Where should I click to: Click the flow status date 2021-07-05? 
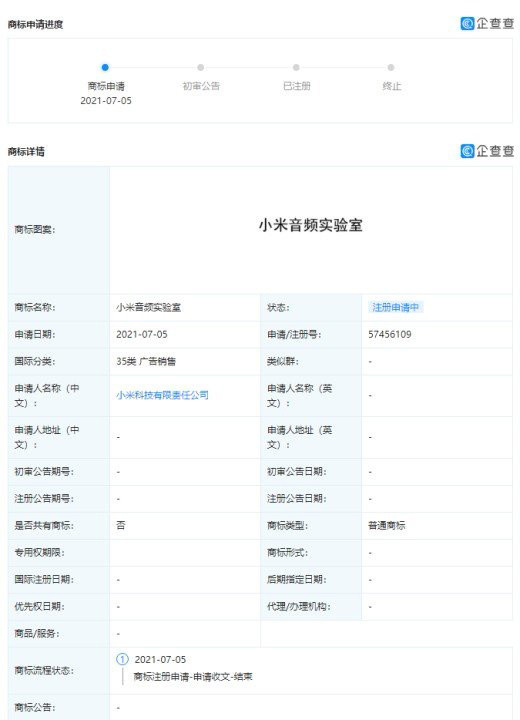tap(160, 659)
